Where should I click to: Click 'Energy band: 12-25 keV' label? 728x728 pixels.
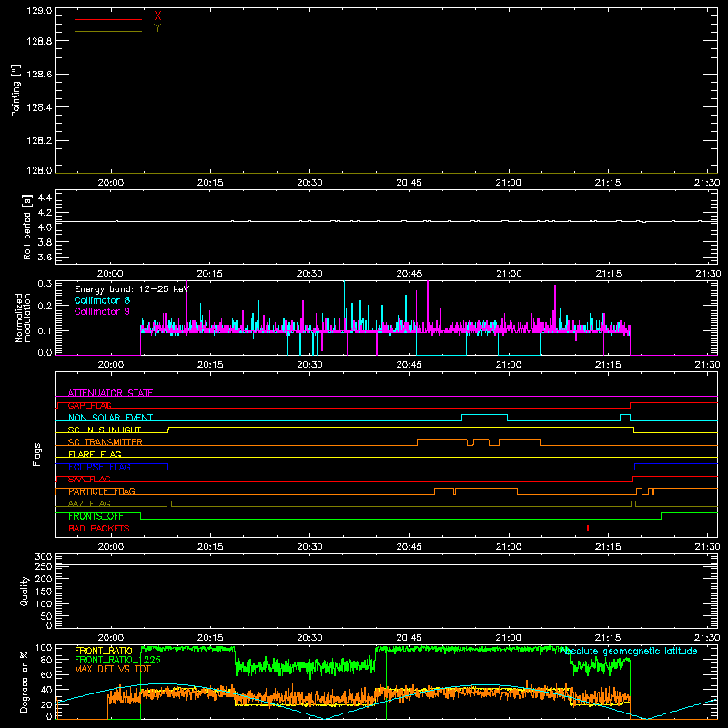point(132,289)
